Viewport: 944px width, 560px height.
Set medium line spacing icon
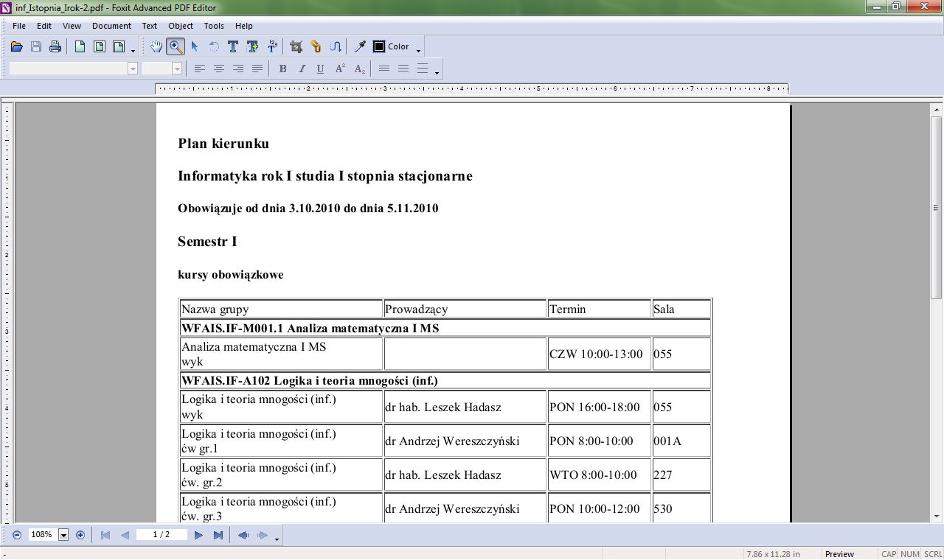point(403,69)
